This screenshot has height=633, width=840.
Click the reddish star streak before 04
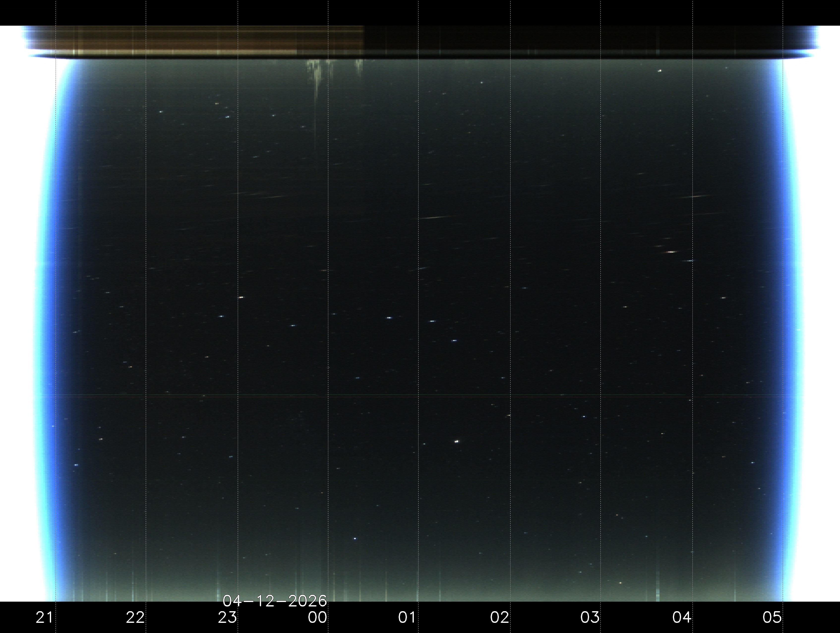pyautogui.click(x=671, y=252)
